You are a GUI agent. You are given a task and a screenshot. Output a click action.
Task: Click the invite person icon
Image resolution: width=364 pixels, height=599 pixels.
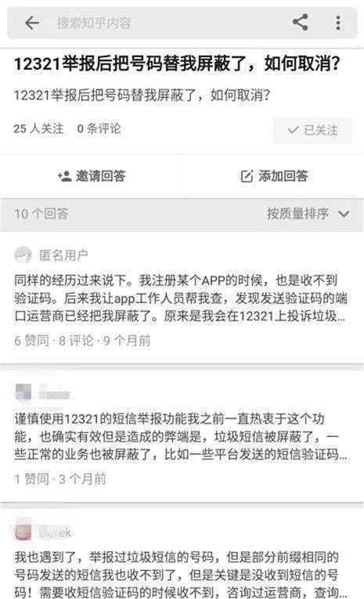(x=64, y=176)
